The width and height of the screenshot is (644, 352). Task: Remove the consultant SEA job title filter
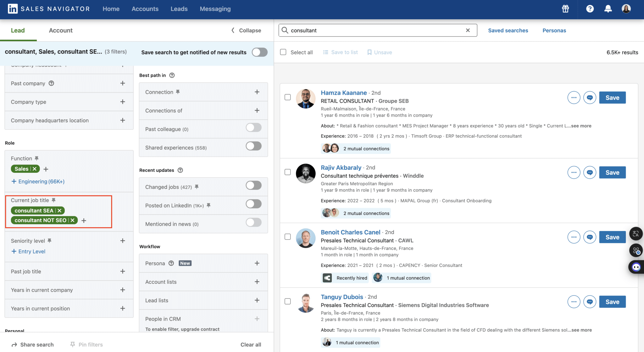(59, 210)
